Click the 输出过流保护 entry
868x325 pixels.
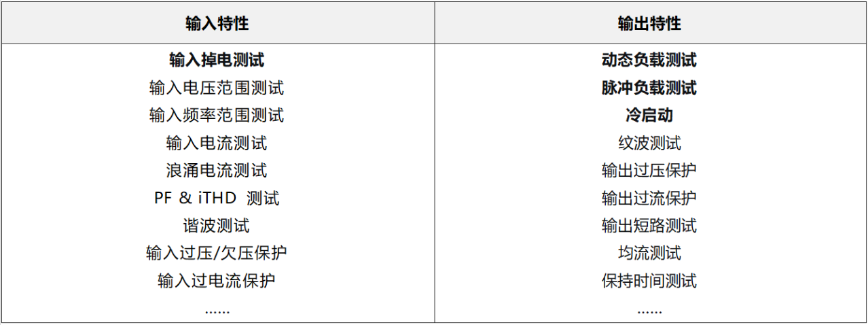coord(649,199)
